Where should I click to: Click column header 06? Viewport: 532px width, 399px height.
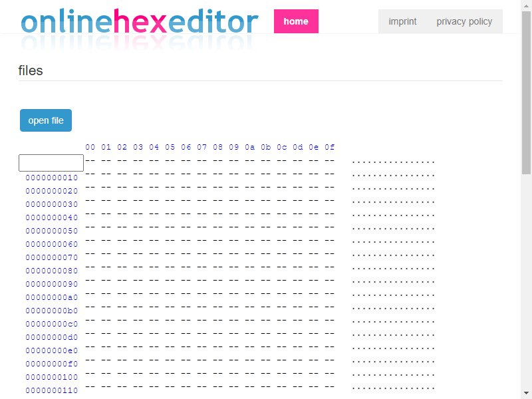(x=186, y=147)
